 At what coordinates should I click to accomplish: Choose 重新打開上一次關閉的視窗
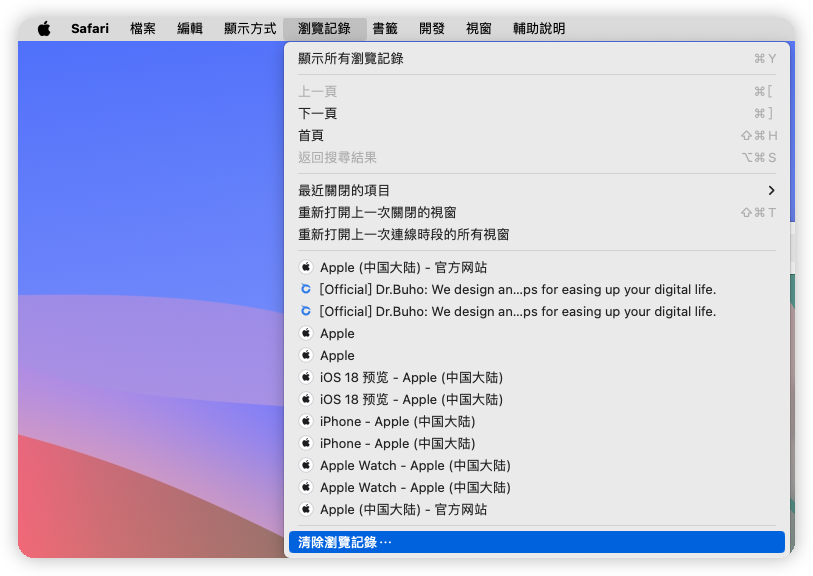[537, 213]
